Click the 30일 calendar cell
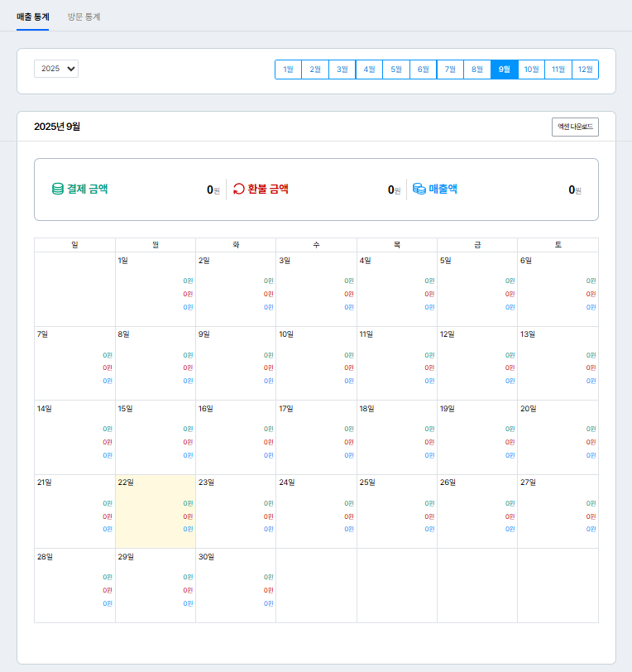The width and height of the screenshot is (632, 672). tap(235, 584)
